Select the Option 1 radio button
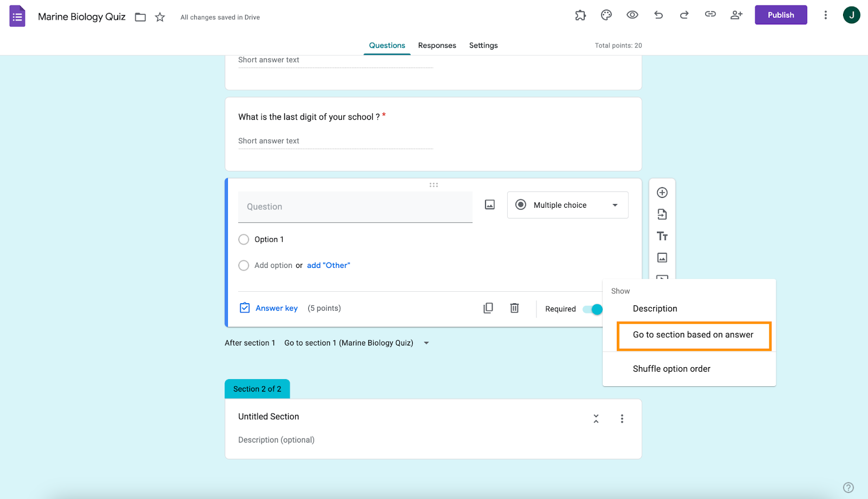868x499 pixels. tap(244, 239)
